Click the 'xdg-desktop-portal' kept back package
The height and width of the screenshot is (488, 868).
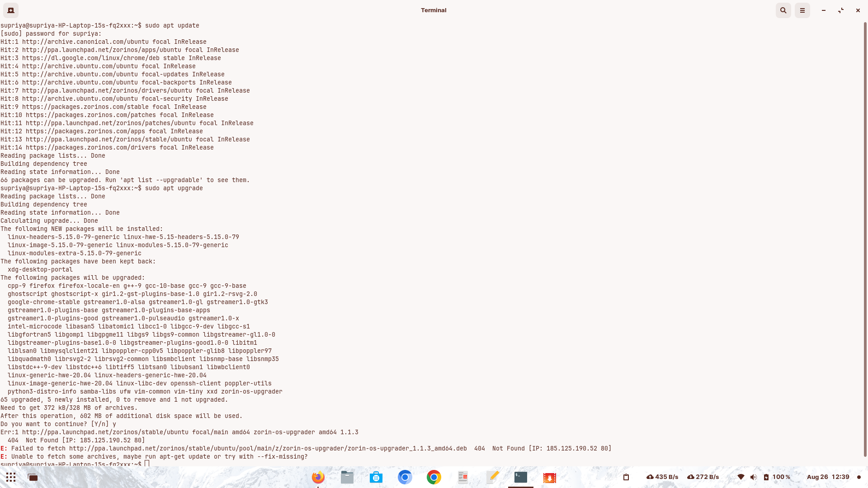(x=40, y=270)
